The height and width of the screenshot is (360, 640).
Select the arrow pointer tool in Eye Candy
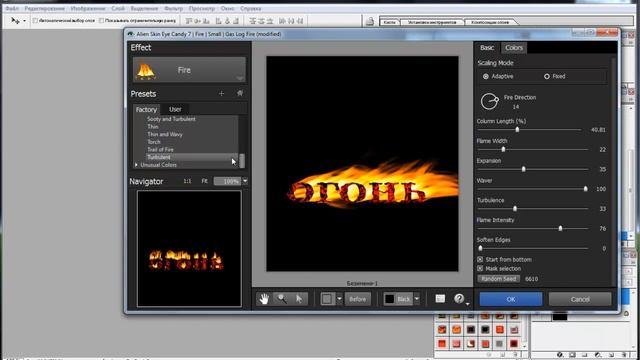(299, 299)
